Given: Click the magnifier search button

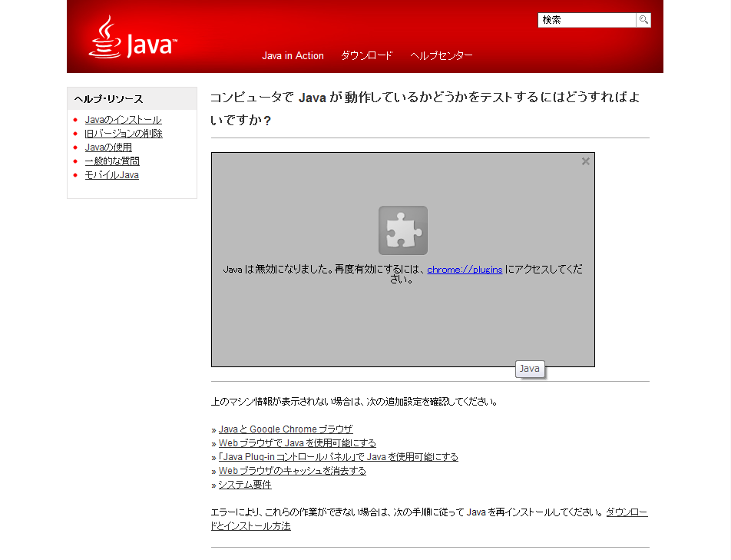Looking at the screenshot, I should point(643,20).
